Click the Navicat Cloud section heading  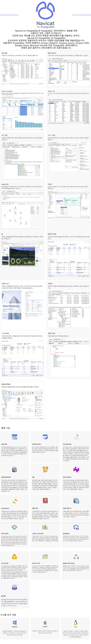tap(6, 384)
